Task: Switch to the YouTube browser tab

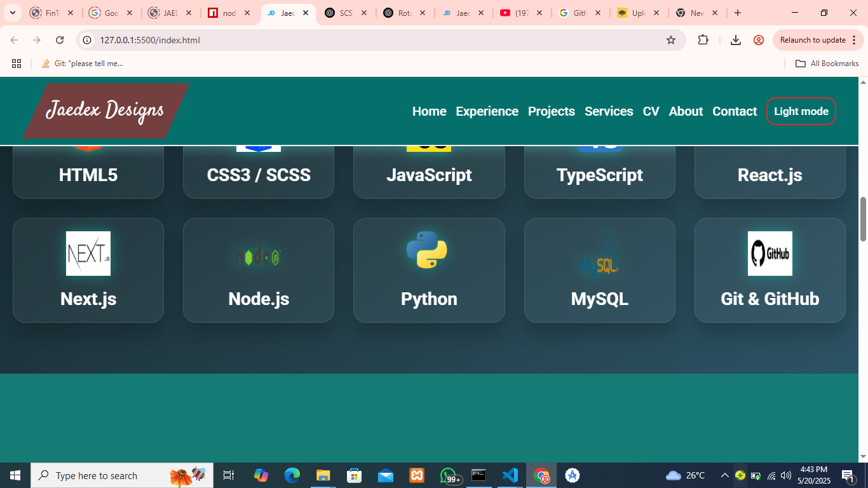Action: [x=520, y=13]
